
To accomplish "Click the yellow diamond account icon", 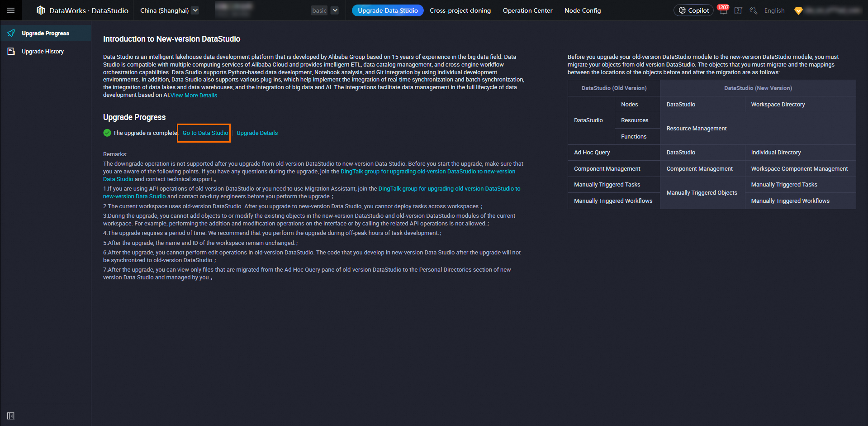I will point(798,10).
